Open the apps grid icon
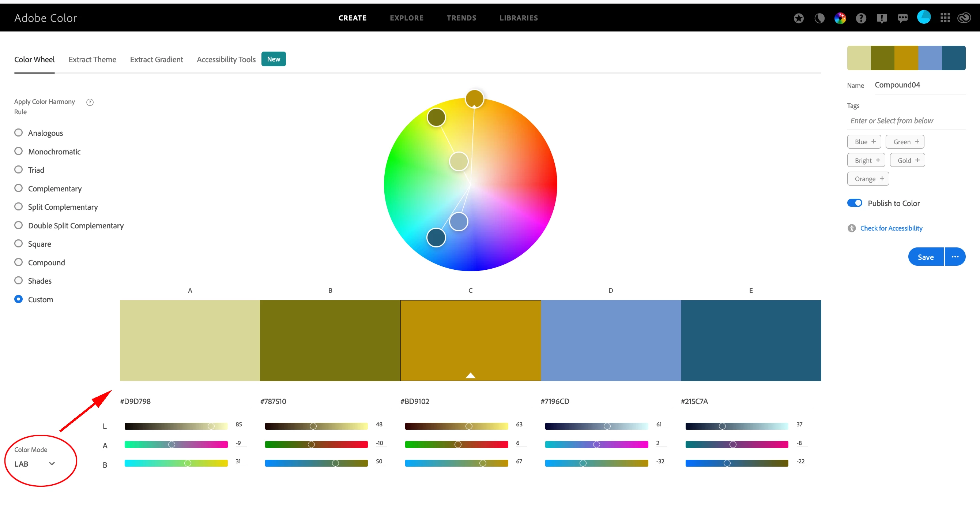This screenshot has height=508, width=980. [945, 18]
